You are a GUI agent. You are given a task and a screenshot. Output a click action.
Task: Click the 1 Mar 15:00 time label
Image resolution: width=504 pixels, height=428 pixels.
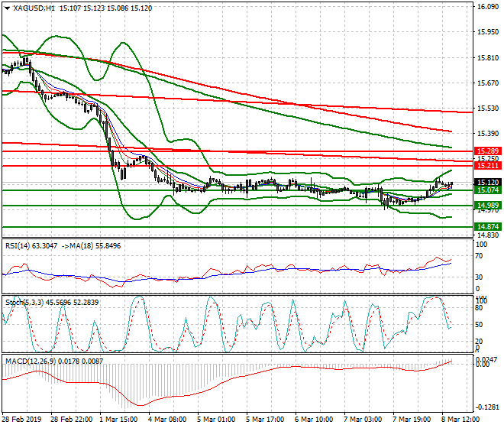point(119,421)
